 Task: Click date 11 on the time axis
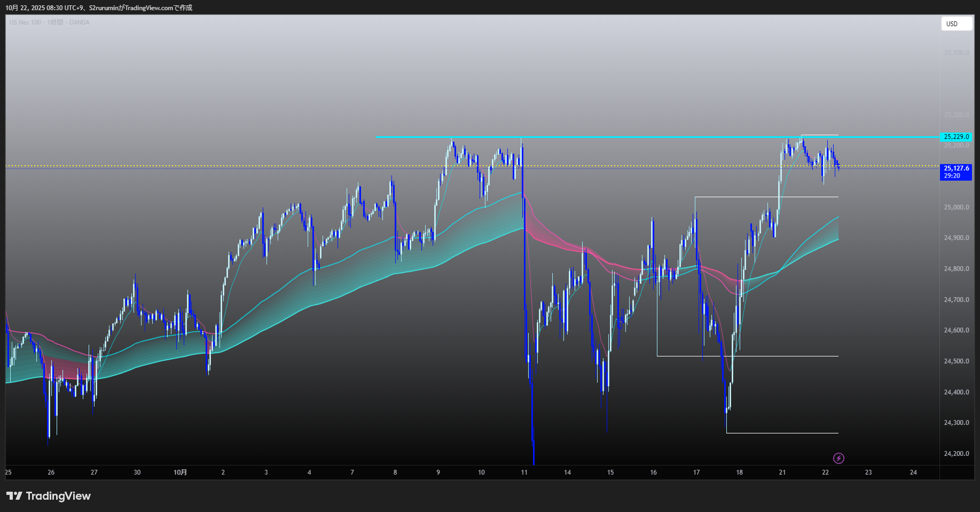tap(524, 472)
